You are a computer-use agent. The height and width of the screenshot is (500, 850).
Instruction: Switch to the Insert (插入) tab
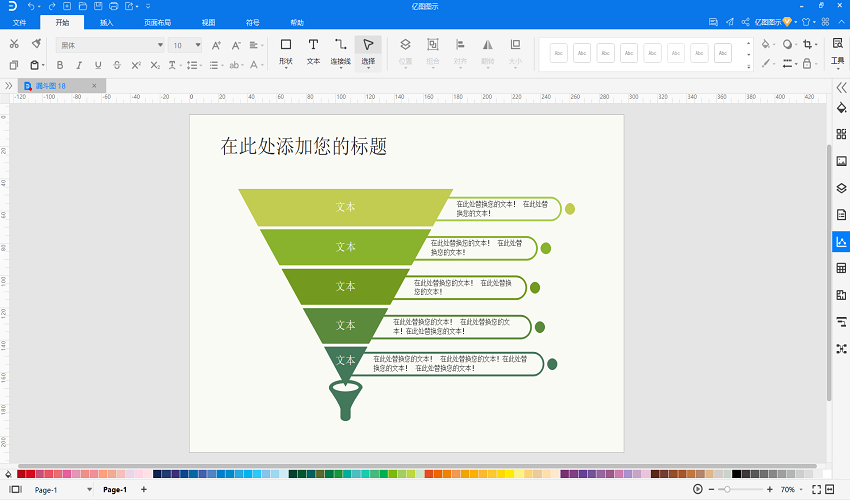[x=106, y=22]
